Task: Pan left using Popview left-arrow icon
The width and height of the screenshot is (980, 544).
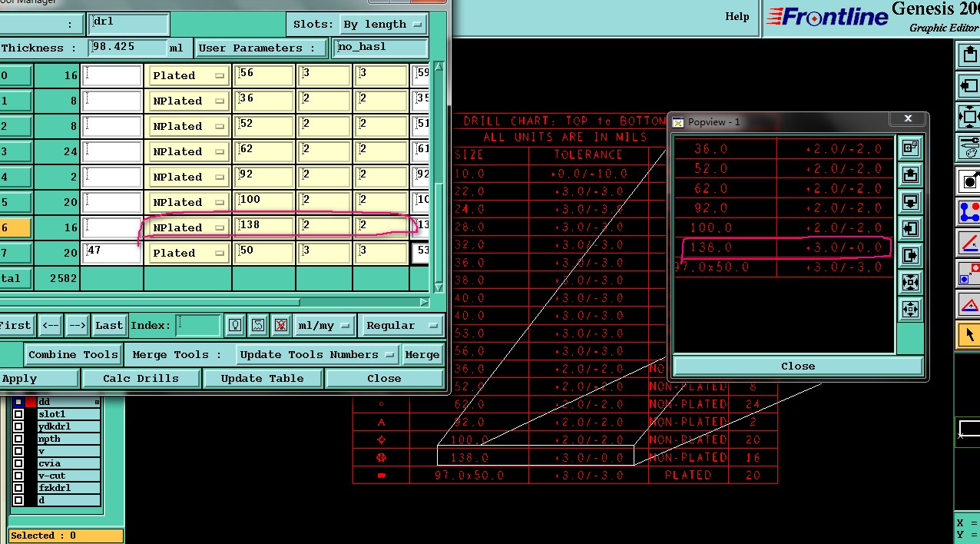Action: tap(911, 228)
